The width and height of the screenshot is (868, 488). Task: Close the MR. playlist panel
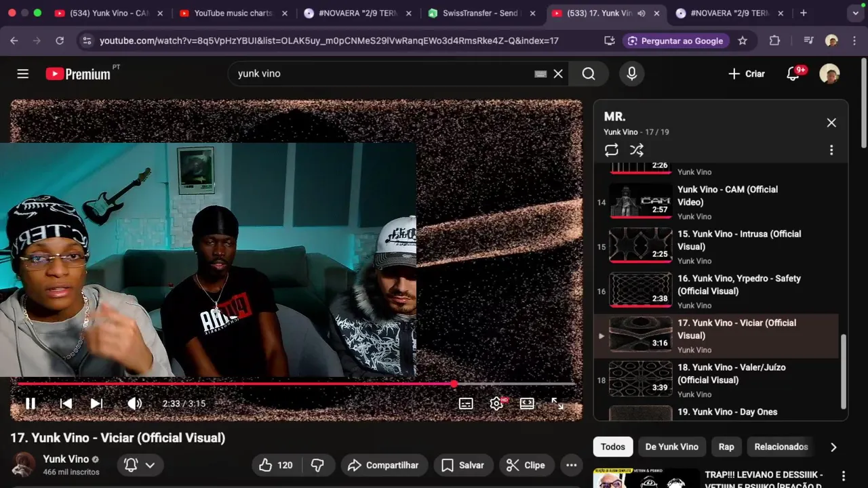(831, 123)
